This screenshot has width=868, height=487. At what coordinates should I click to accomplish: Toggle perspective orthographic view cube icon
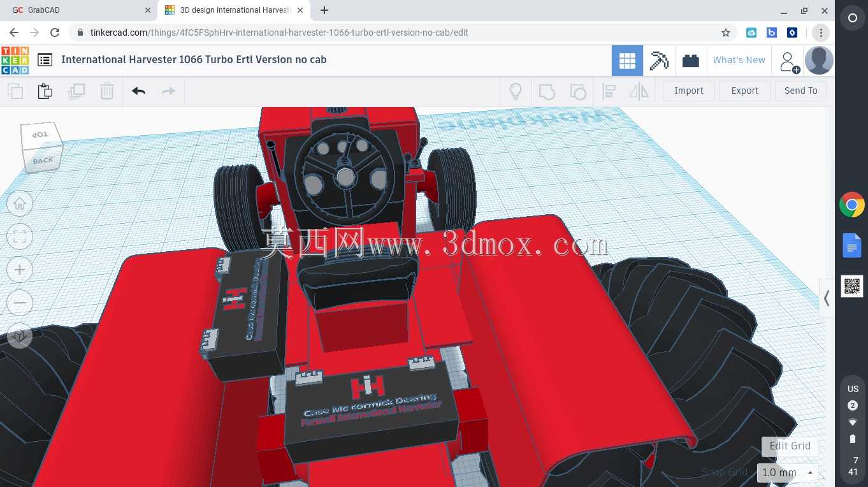[x=20, y=335]
